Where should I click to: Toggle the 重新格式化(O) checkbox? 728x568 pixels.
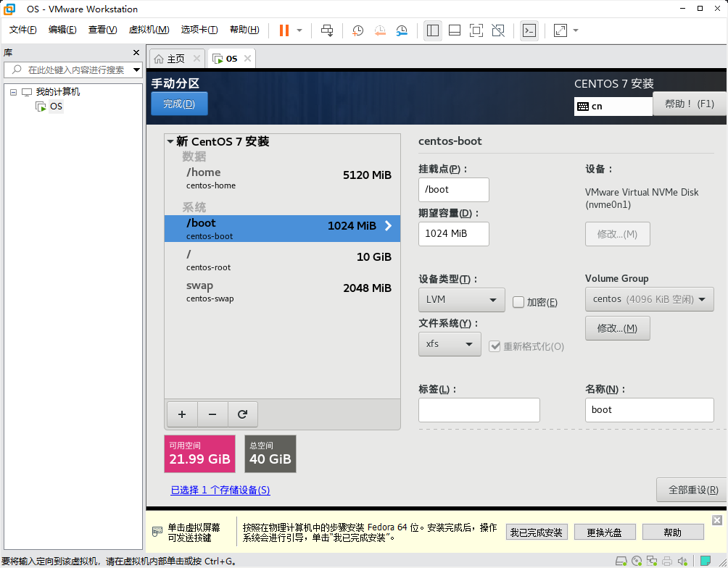pos(495,346)
